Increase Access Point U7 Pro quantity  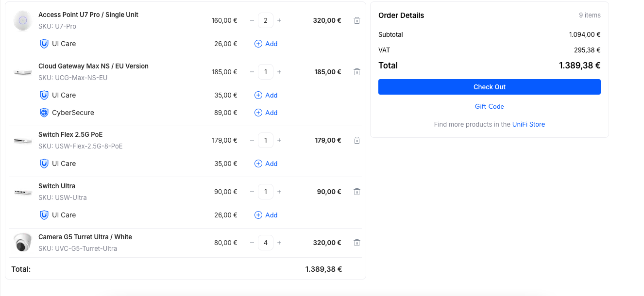(x=279, y=20)
